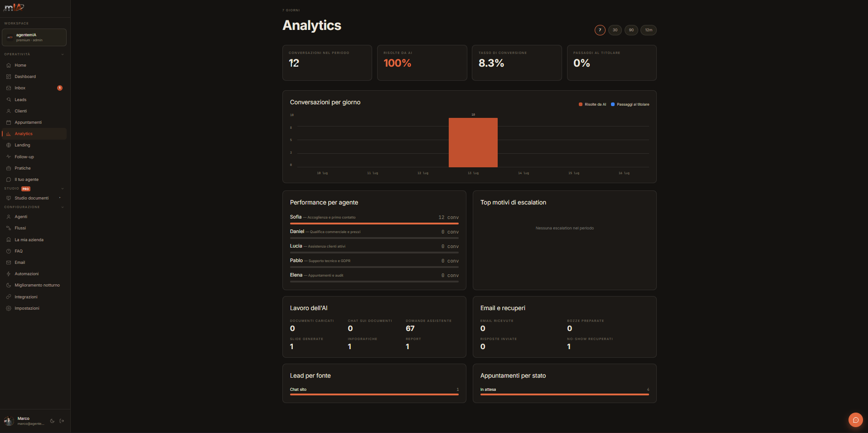The width and height of the screenshot is (868, 433).
Task: Open the Home house icon
Action: click(x=9, y=65)
